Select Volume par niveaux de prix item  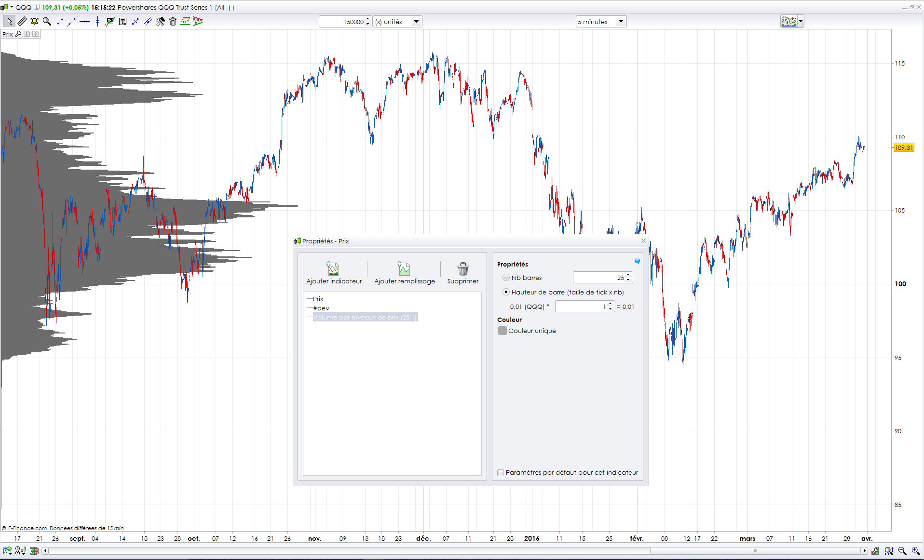click(x=365, y=317)
